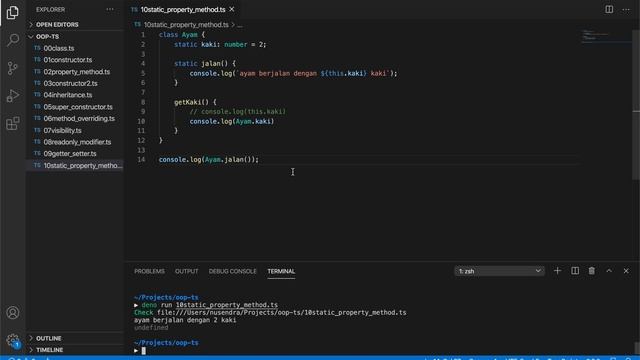Open 02property_method.ts file
This screenshot has height=360, width=640.
(75, 72)
